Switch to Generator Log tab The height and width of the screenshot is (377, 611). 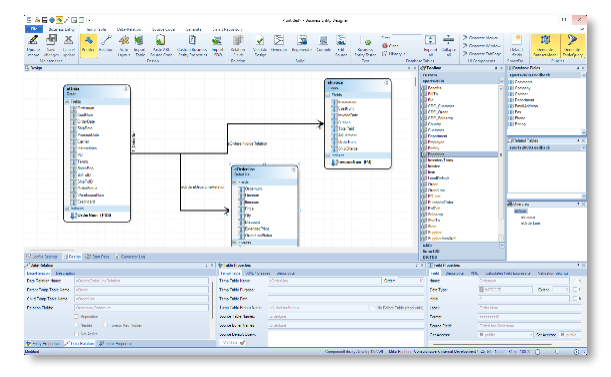(131, 257)
